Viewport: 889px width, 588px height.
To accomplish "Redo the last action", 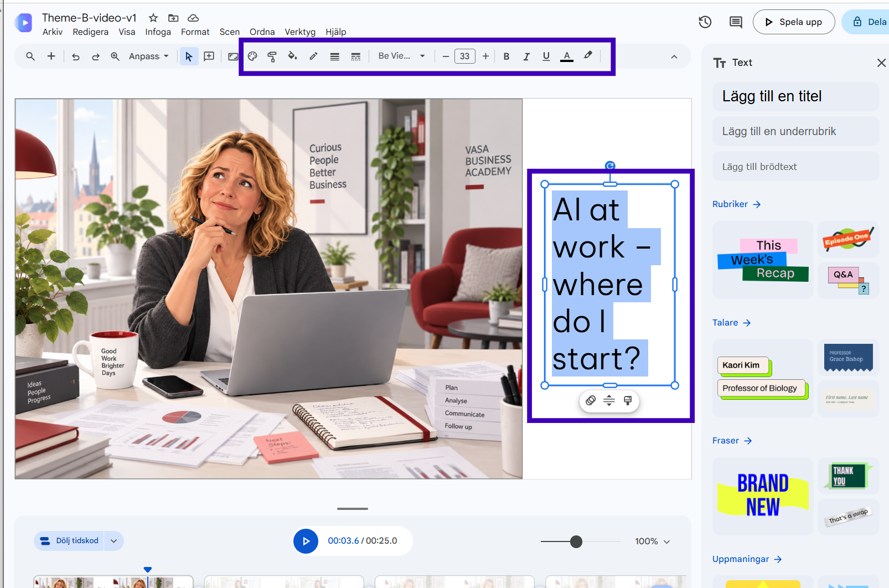I will [x=96, y=56].
